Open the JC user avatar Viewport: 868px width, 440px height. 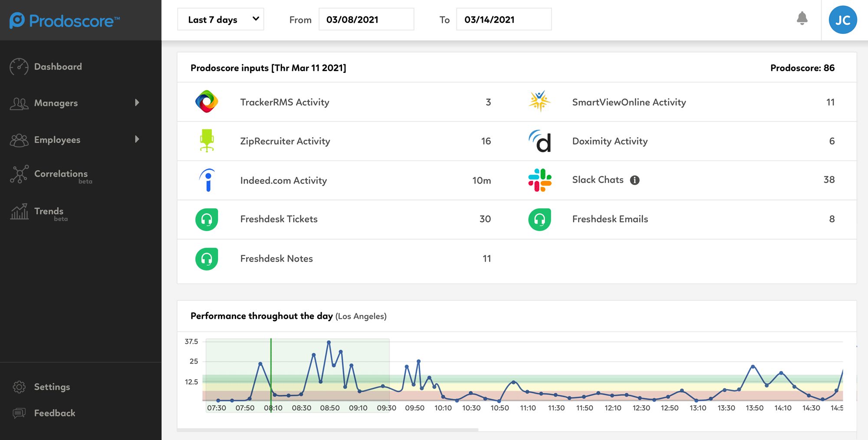843,20
